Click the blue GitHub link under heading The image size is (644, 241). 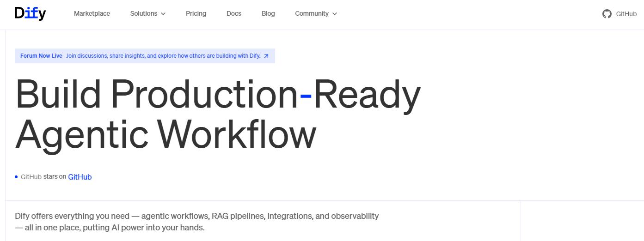pos(80,177)
